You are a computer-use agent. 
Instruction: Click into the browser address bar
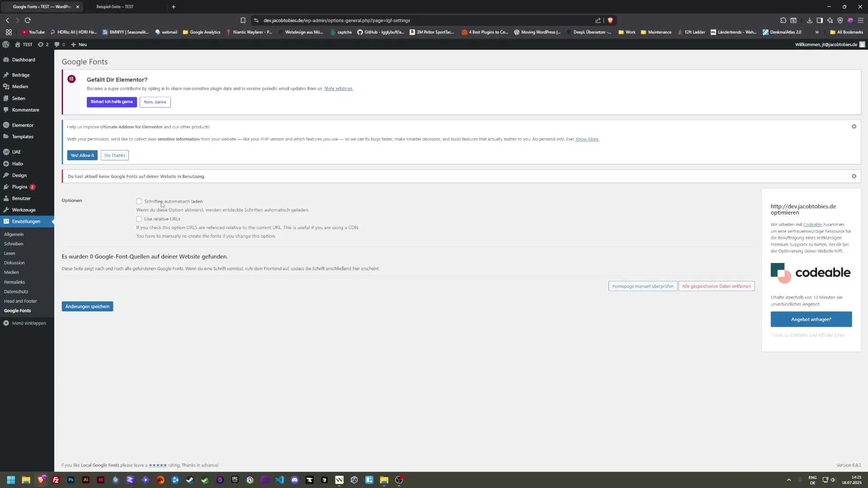407,20
